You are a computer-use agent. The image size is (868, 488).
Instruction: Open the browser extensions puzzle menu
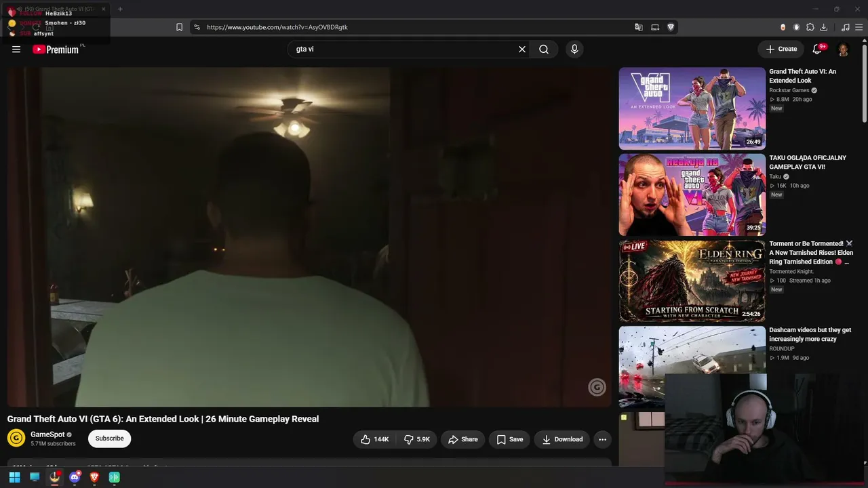810,27
